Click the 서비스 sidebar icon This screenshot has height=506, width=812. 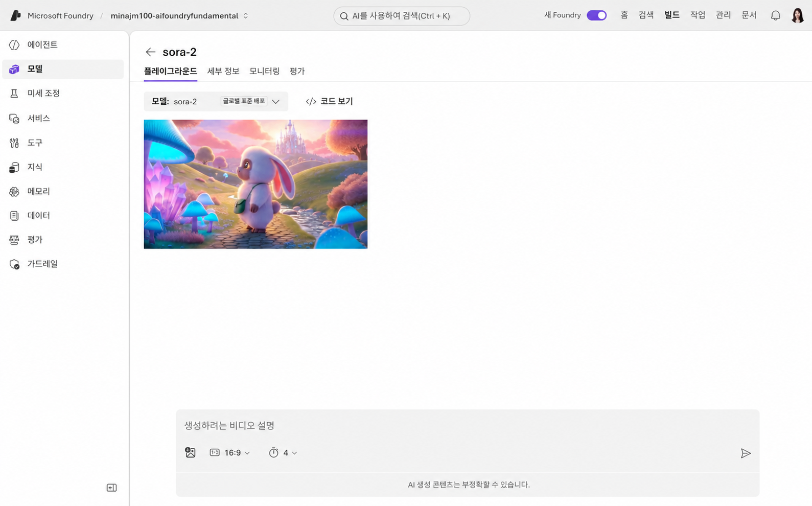pyautogui.click(x=14, y=119)
